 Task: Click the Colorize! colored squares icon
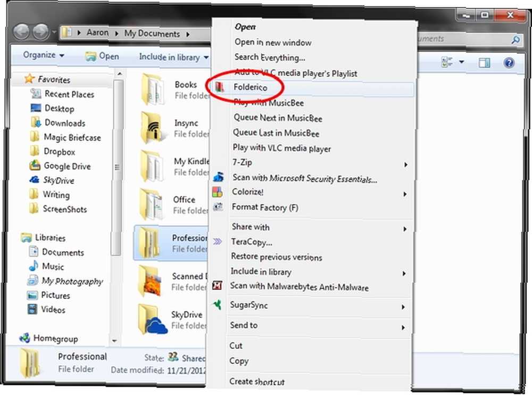click(217, 192)
